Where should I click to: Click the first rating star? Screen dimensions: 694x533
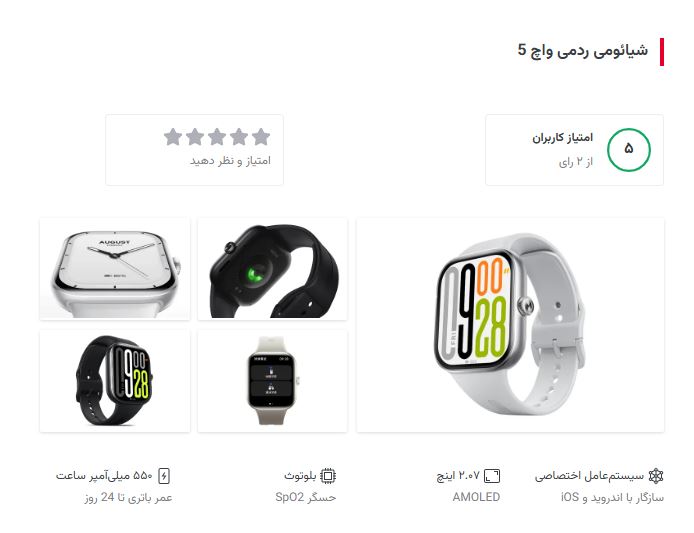pos(261,137)
